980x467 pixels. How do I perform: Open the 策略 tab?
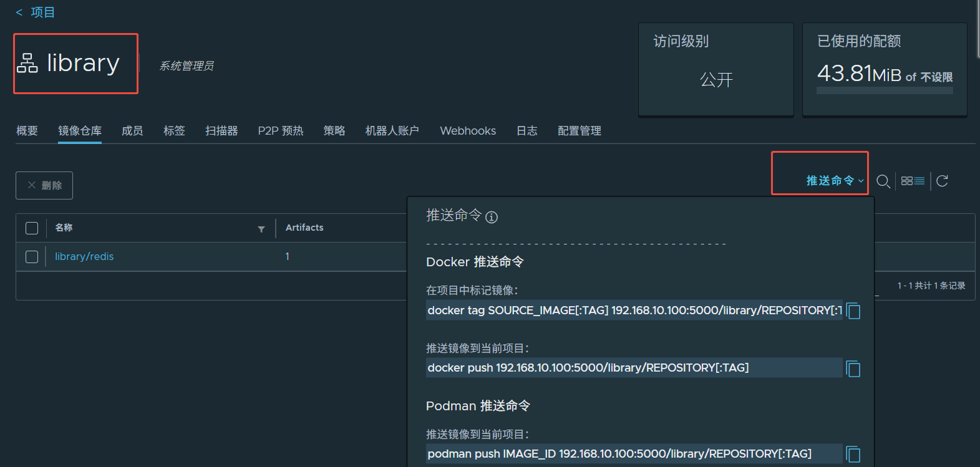(334, 131)
